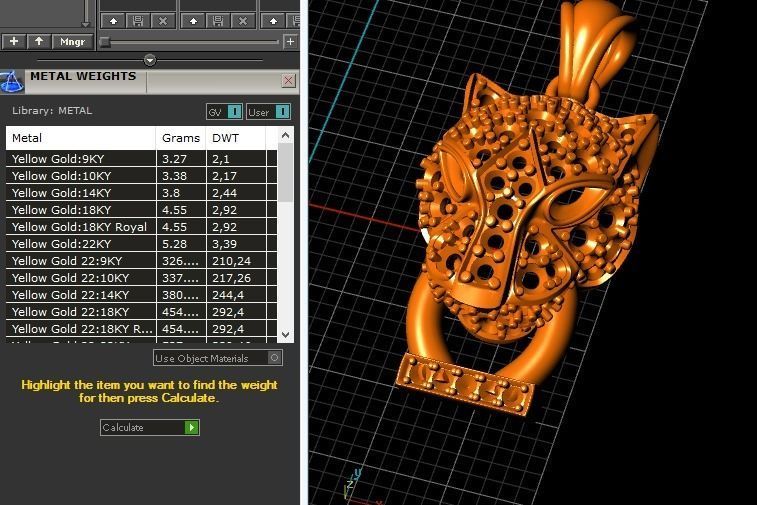Viewport: 757px width, 505px height.
Task: Click the green play arrow on Calculate
Action: point(192,427)
